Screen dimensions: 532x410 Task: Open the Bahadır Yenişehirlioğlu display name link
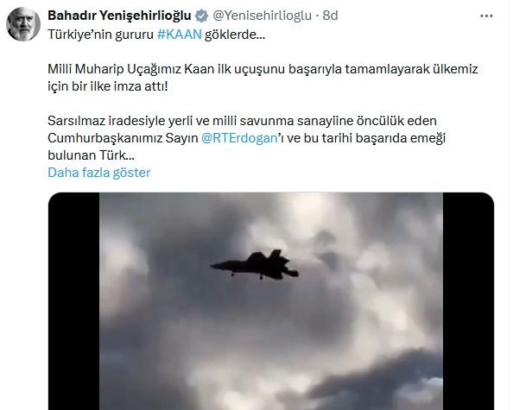(x=120, y=16)
